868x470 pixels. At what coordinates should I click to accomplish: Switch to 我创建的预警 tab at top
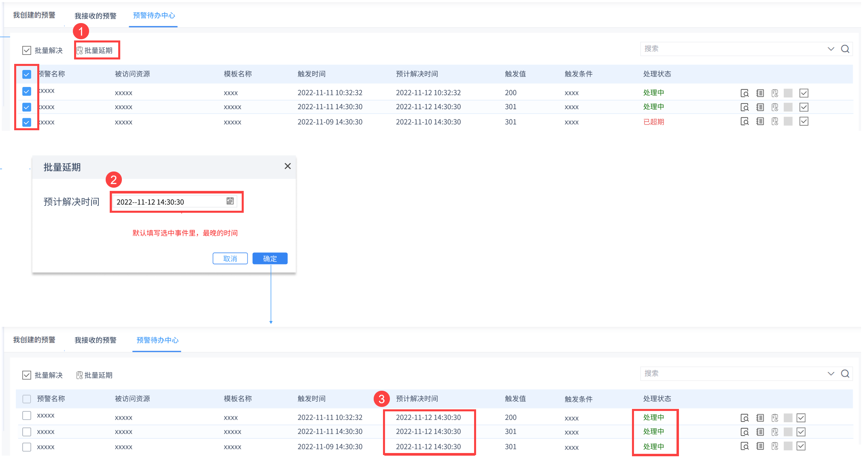pos(34,15)
